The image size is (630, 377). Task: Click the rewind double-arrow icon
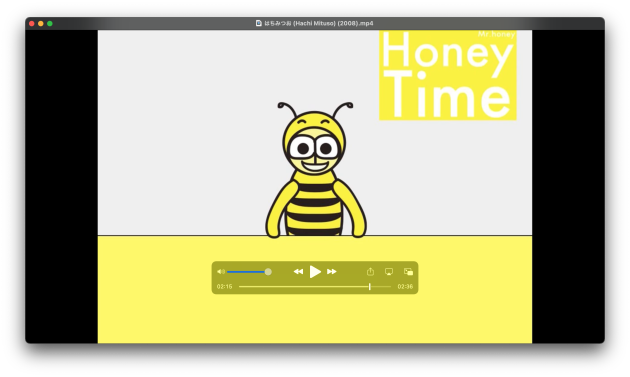click(298, 272)
